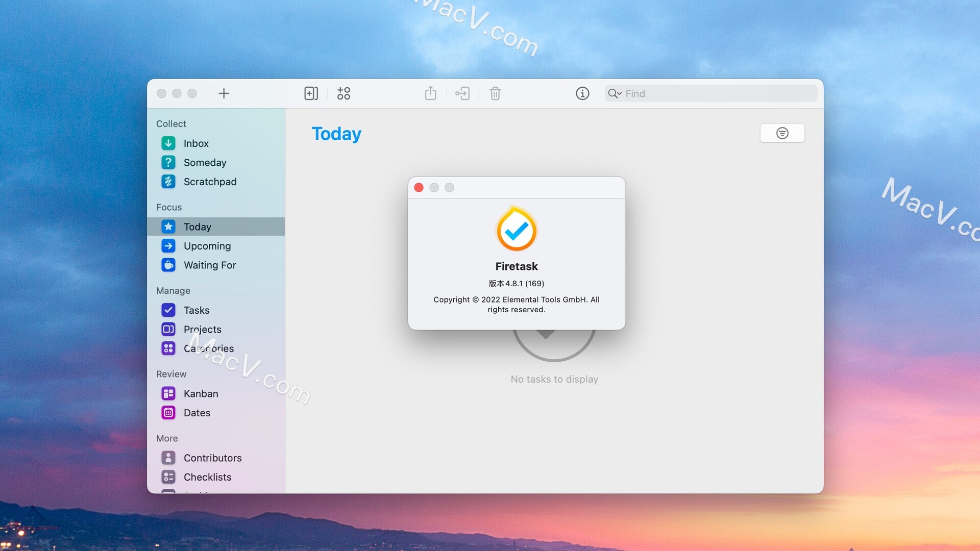Screen dimensions: 980x551
Task: Click the new project icon in the toolbar
Action: pyautogui.click(x=311, y=93)
